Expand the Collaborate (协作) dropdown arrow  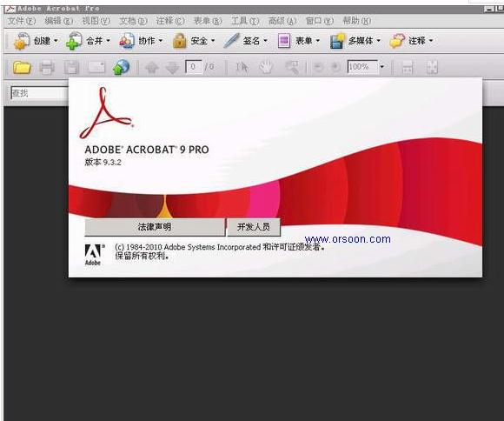point(161,41)
